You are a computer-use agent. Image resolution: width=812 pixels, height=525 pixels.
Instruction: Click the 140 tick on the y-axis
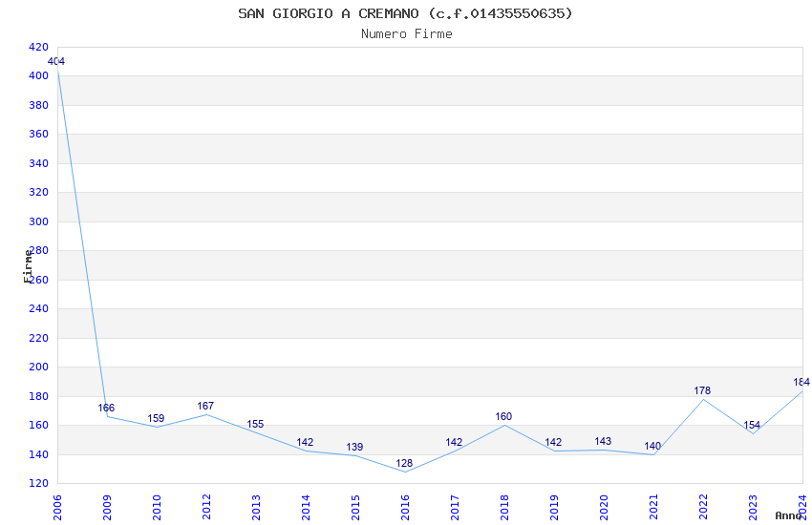38,454
